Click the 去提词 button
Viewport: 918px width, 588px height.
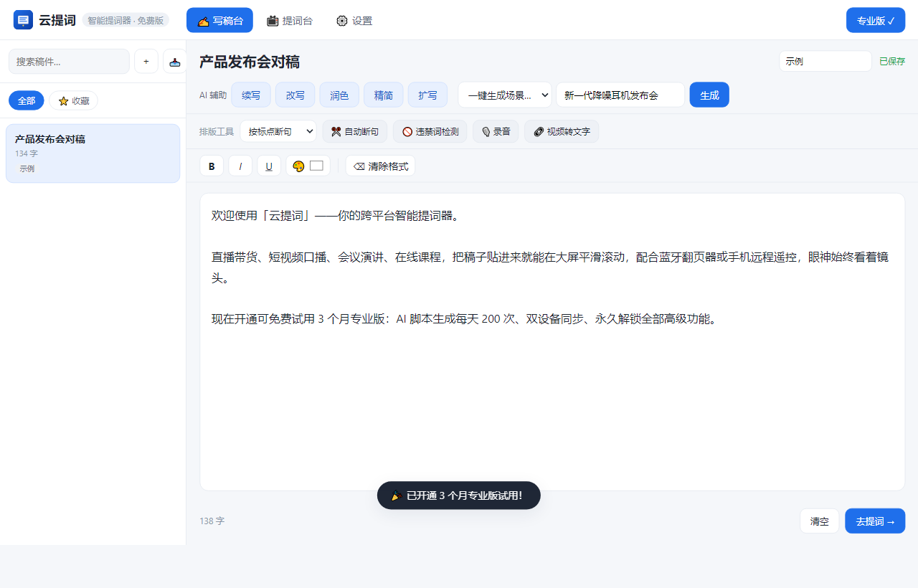click(875, 521)
